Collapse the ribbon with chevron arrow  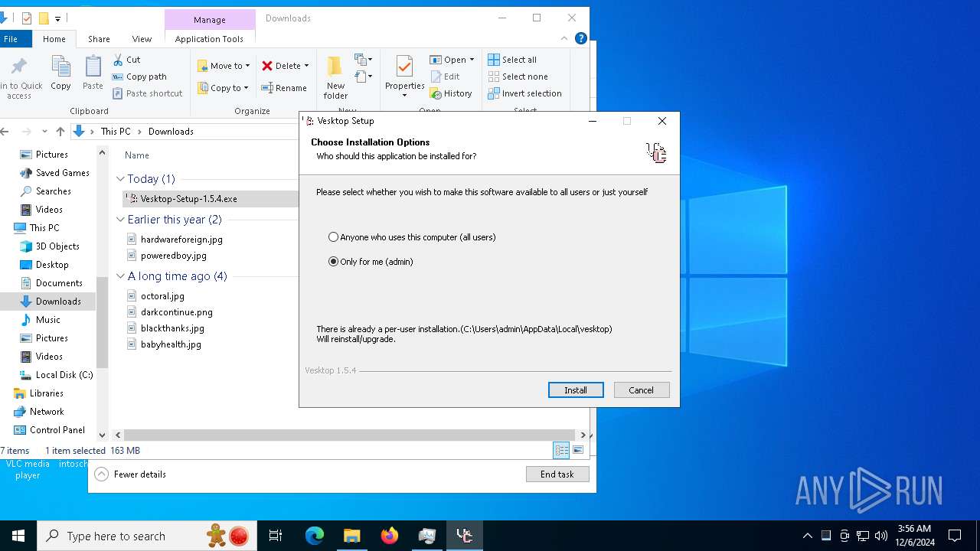click(565, 38)
